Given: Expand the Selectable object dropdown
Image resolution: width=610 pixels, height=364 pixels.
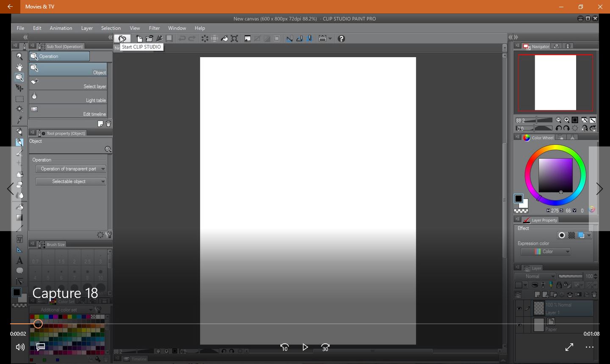Looking at the screenshot, I should coord(71,181).
